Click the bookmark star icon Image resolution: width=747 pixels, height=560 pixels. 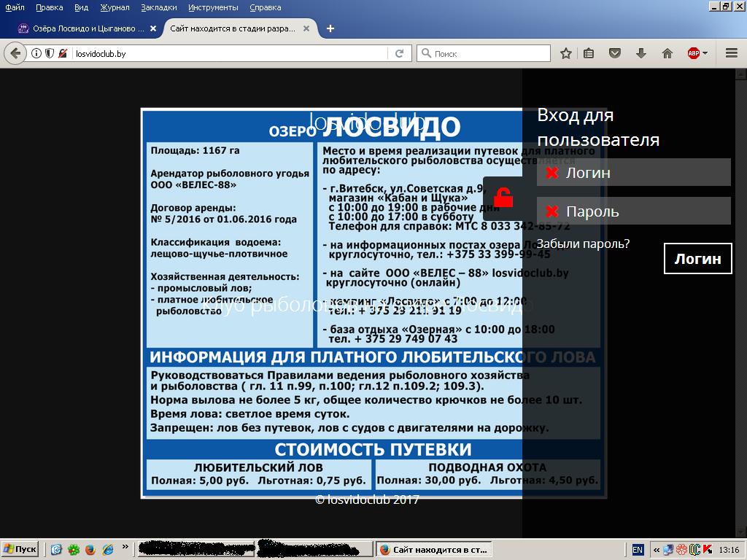click(565, 53)
